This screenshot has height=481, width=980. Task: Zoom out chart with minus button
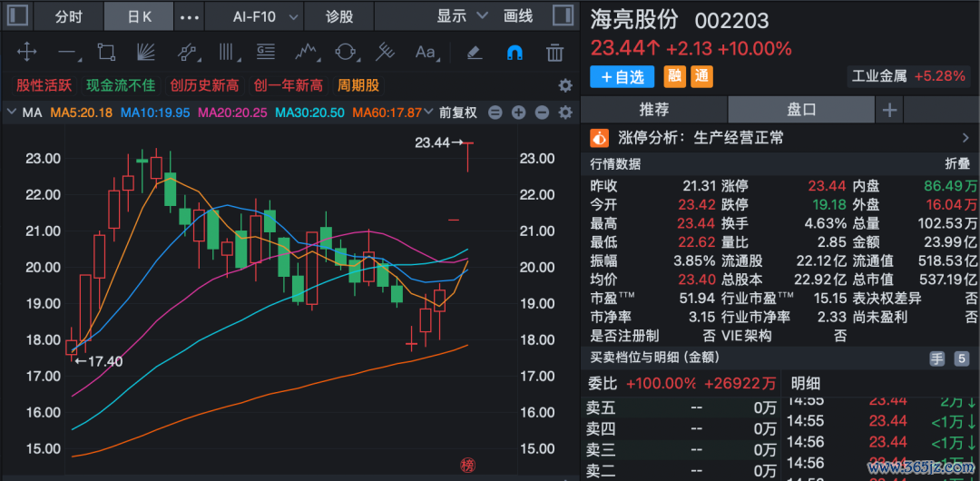543,113
